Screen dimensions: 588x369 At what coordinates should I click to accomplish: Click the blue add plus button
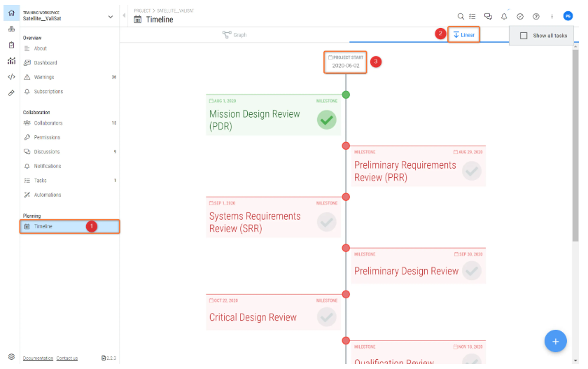[555, 341]
